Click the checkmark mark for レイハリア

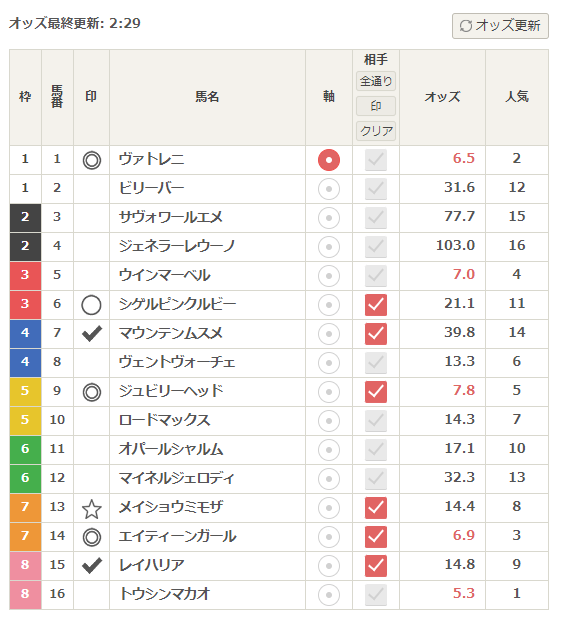91,566
